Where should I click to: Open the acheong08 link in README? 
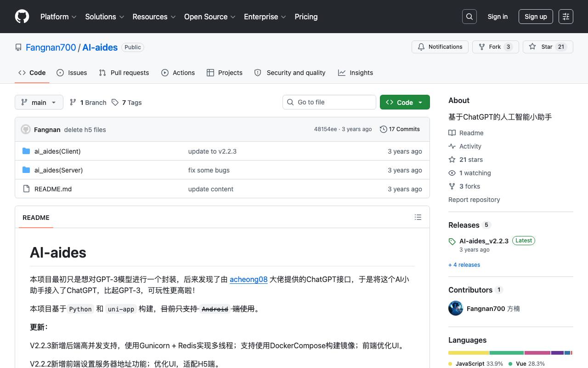point(249,279)
